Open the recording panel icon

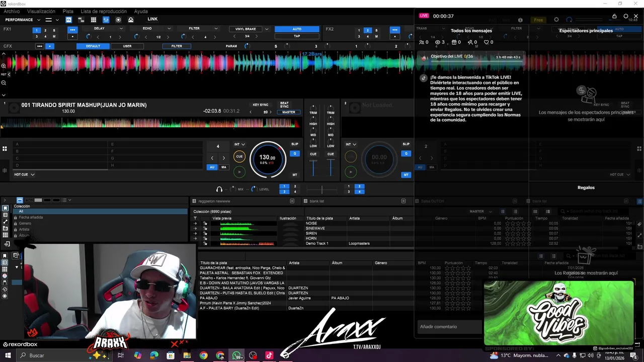coord(118,20)
